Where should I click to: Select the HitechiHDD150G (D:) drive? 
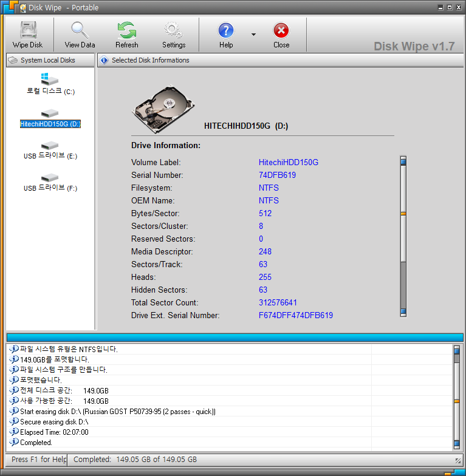tap(50, 118)
